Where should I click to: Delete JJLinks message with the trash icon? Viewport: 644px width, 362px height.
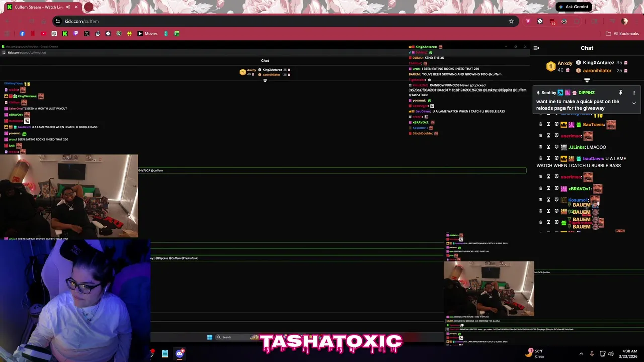[541, 147]
